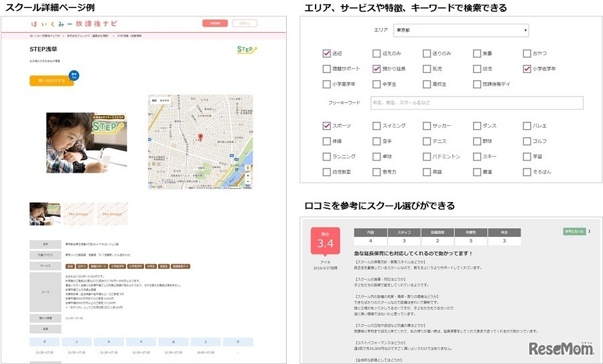This screenshot has width=603, height=364.
Task: Click the red map location pin
Action: coord(199,138)
